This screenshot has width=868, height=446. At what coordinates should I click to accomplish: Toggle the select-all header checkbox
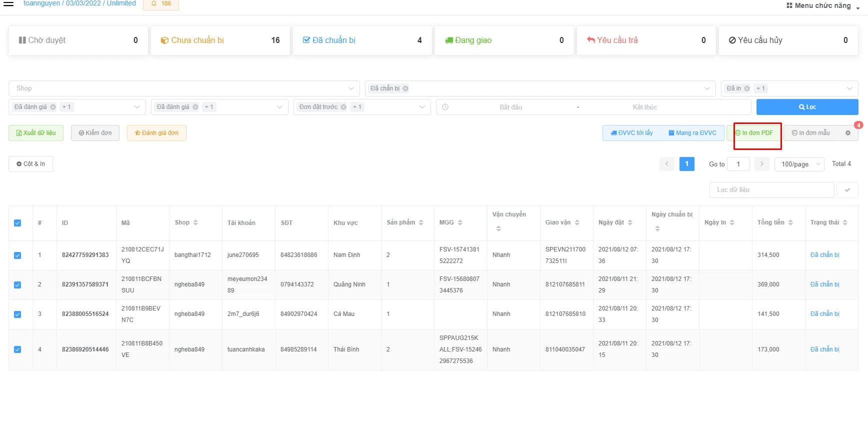[x=17, y=223]
